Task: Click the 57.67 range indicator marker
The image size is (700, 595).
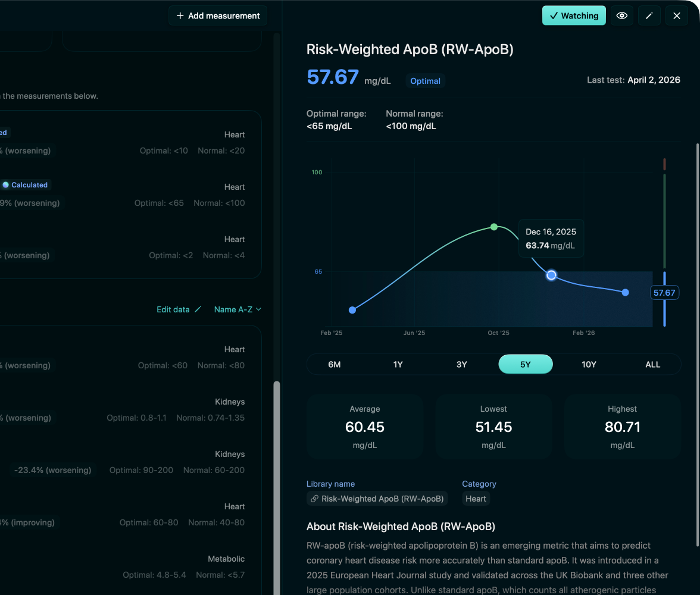Action: (664, 293)
